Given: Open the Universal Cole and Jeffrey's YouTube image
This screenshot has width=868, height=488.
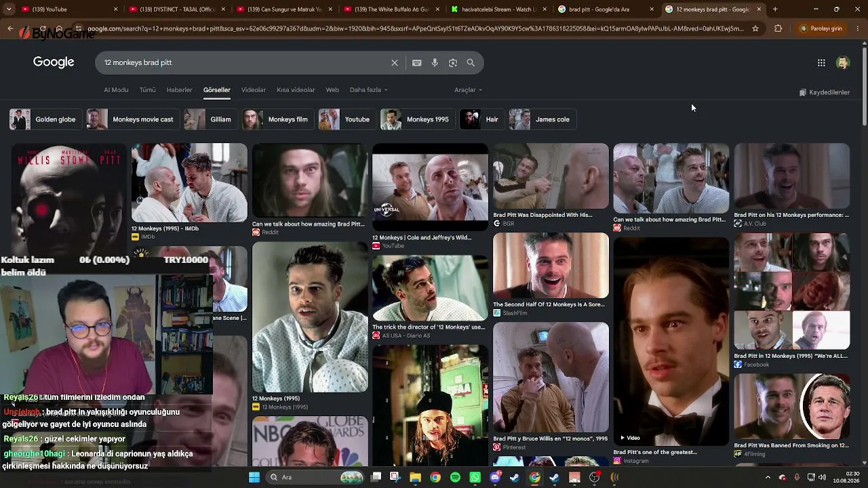Looking at the screenshot, I should [x=430, y=187].
